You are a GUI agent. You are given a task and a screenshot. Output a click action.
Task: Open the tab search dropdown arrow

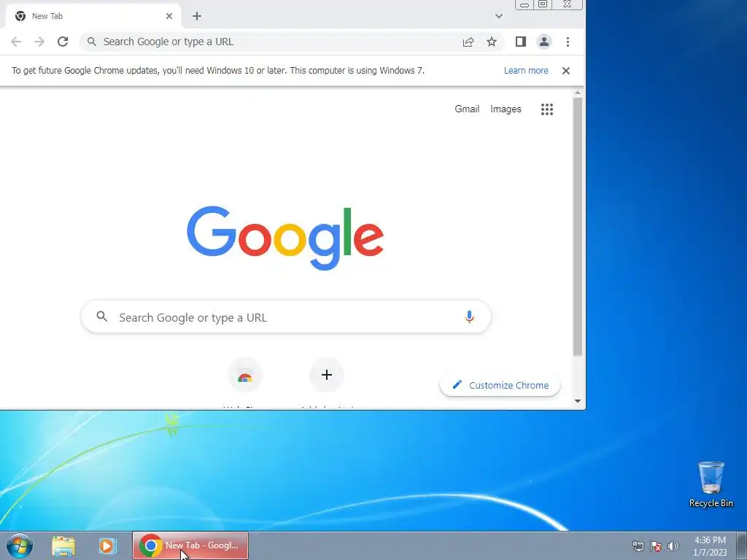(499, 16)
